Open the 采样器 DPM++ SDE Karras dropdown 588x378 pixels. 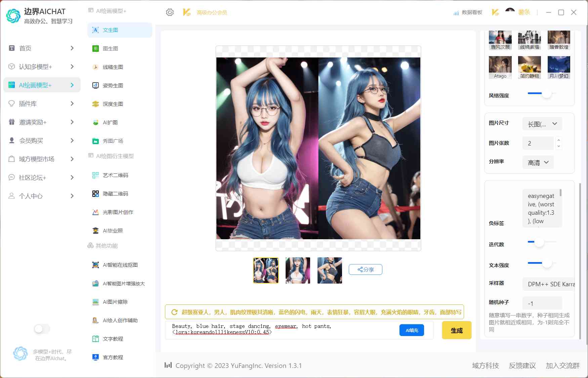[548, 284]
